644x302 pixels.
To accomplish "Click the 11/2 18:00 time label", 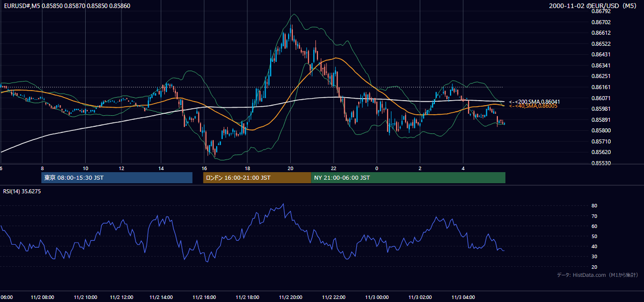I will coord(247,297).
